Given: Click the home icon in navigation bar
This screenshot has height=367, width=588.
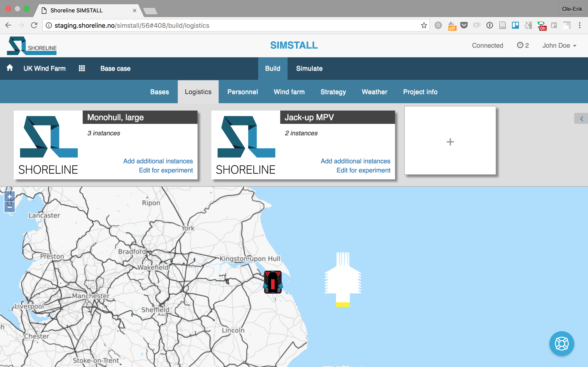Looking at the screenshot, I should point(10,68).
